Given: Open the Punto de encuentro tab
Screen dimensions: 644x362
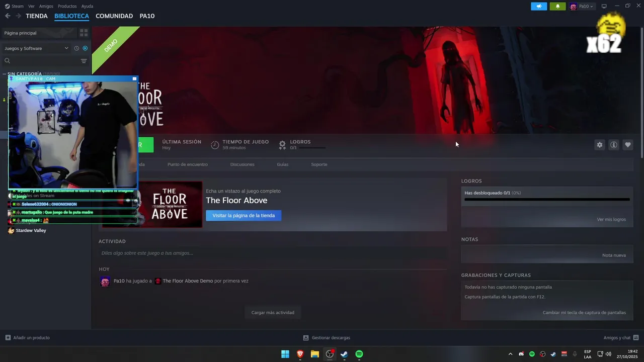Looking at the screenshot, I should tap(187, 164).
